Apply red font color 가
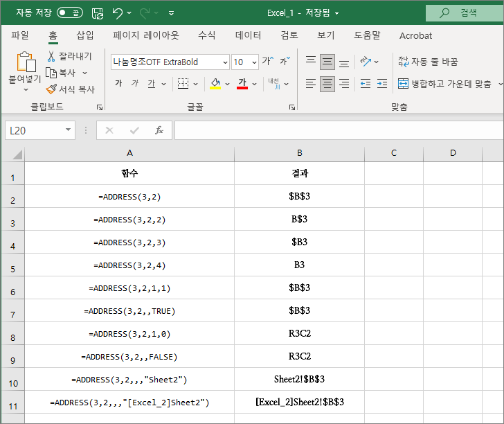The image size is (504, 424). pyautogui.click(x=242, y=84)
